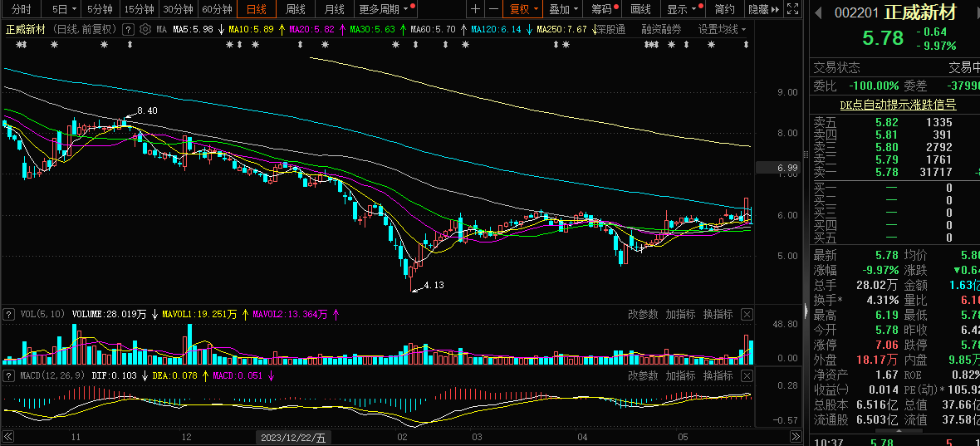This screenshot has width=980, height=446.
Task: Go to previous stock with left arrow
Action: coord(818,12)
